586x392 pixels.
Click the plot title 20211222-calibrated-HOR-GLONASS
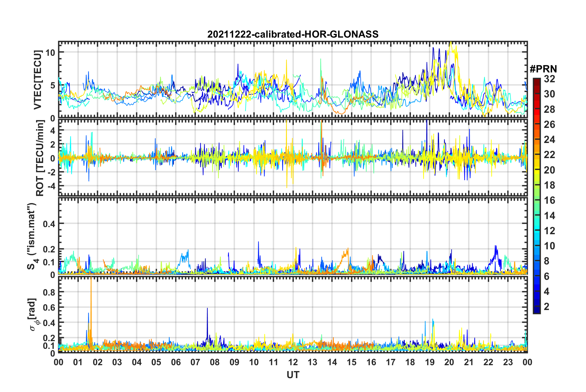[x=293, y=34]
